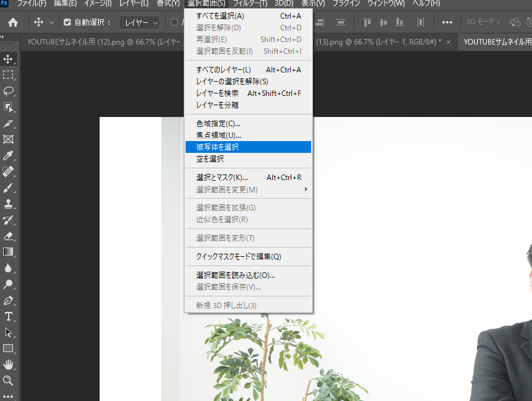Viewport: 532px width, 401px height.
Task: Expand the 選択範囲を変更 submenu
Action: [x=249, y=189]
